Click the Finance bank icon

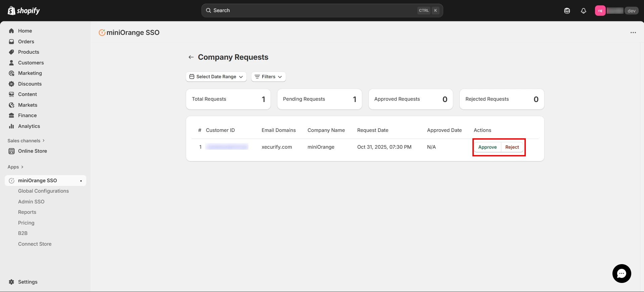11,115
